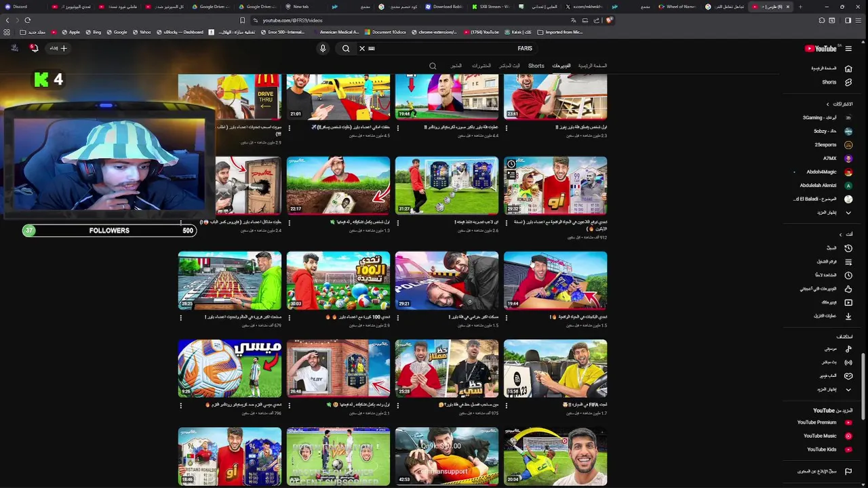Screen dimensions: 868x488
Task: Switch to the Posts channel tab
Action: click(481, 66)
